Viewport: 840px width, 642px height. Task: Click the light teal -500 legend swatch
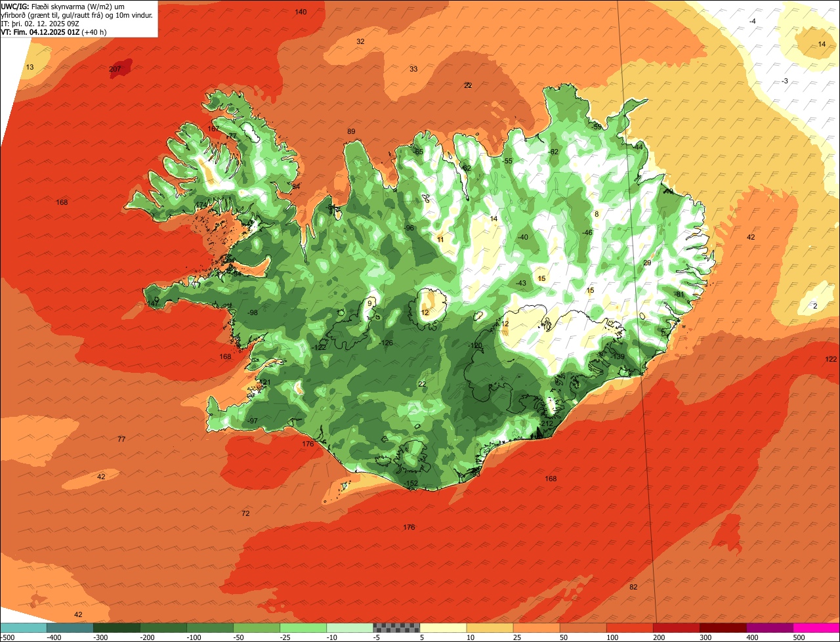point(23,628)
